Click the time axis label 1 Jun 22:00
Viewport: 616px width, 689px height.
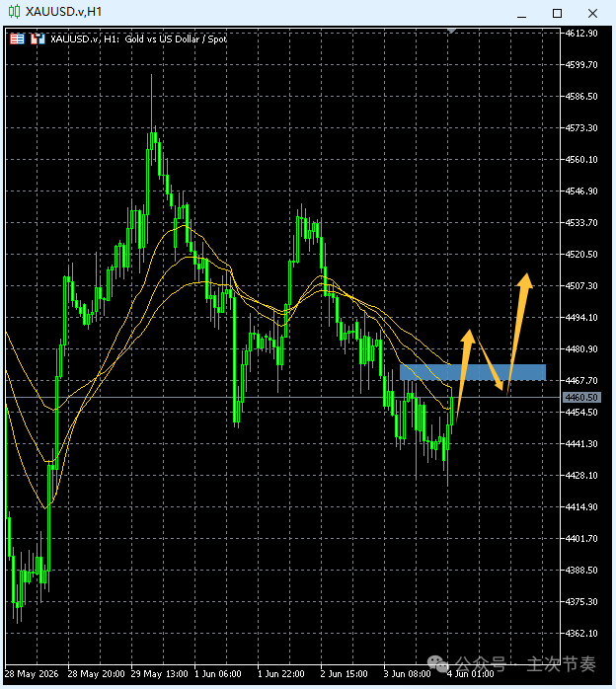[281, 674]
